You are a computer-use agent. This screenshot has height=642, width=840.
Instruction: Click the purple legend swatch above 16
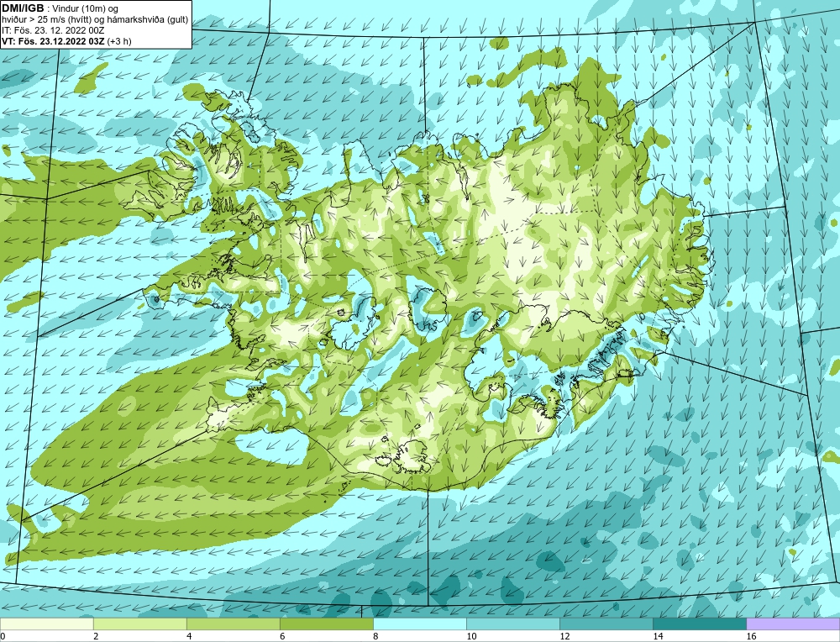(793, 624)
